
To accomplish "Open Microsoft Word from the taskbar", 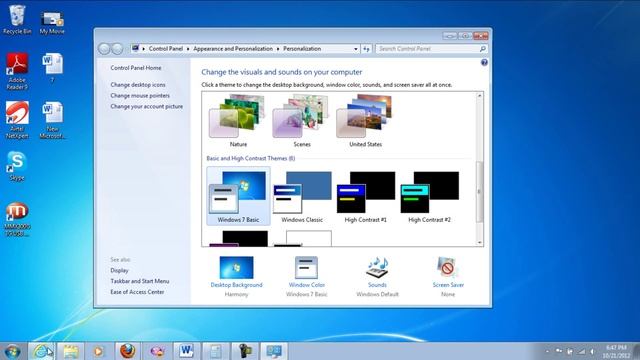I will 186,351.
